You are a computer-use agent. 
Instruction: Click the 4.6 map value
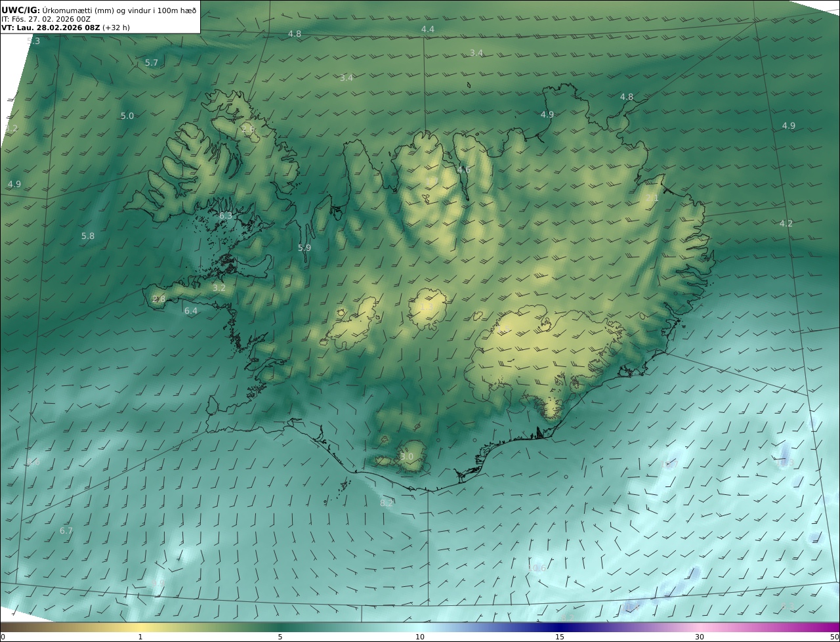[464, 170]
